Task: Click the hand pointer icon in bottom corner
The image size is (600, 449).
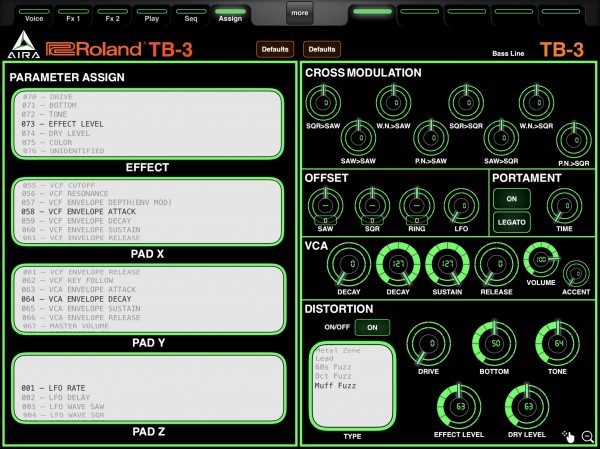Action: (569, 436)
